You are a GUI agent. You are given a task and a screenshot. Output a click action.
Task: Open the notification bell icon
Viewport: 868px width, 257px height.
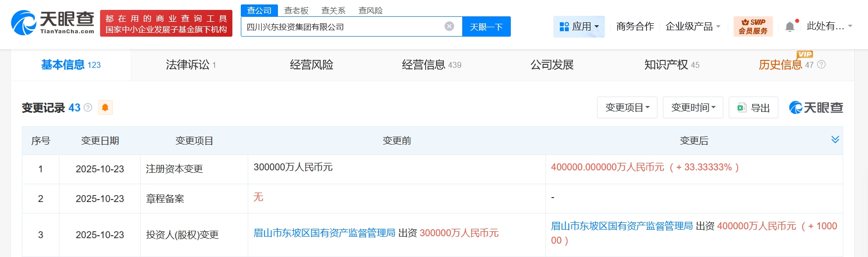coord(790,27)
